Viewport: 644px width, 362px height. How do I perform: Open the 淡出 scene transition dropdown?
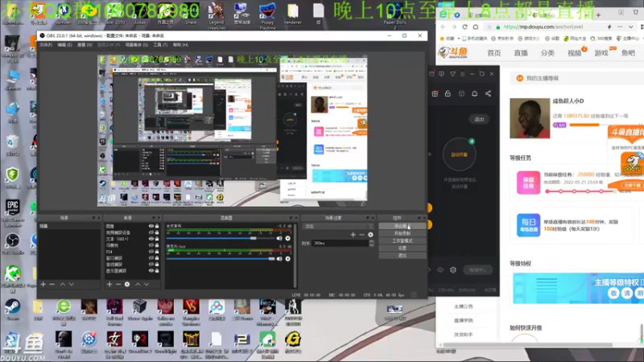click(x=338, y=226)
